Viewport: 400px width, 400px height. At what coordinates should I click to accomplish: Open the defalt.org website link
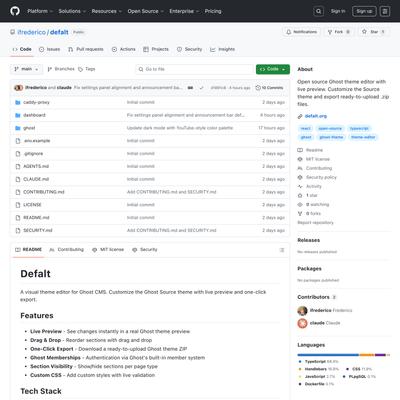tap(316, 116)
